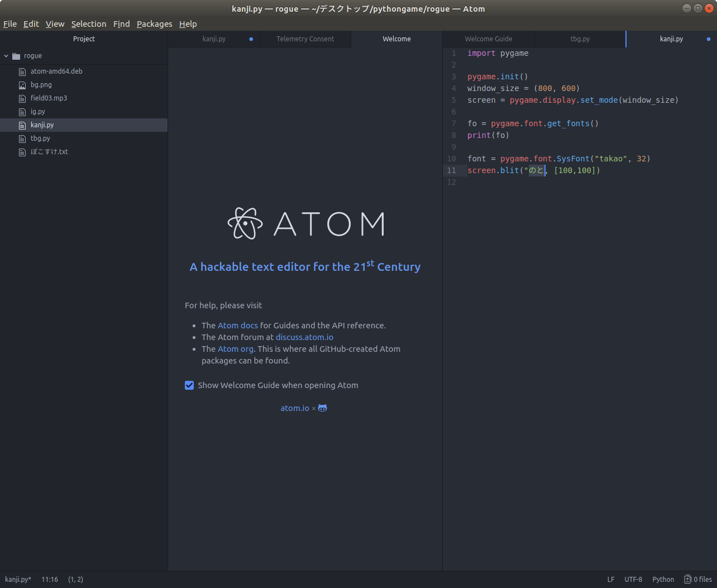717x588 pixels.
Task: Switch to tbg.py tab
Action: tap(580, 39)
